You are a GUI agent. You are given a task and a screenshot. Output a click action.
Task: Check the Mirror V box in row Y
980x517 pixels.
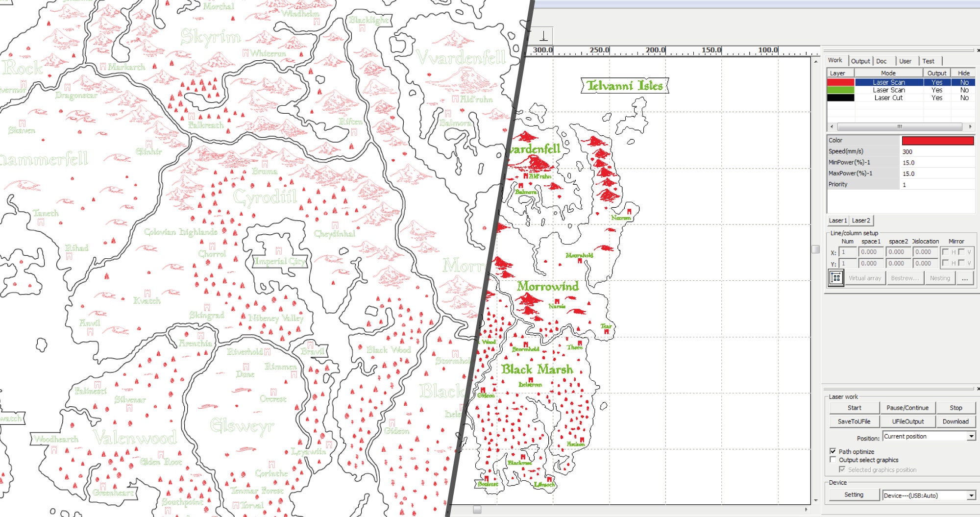click(x=961, y=263)
